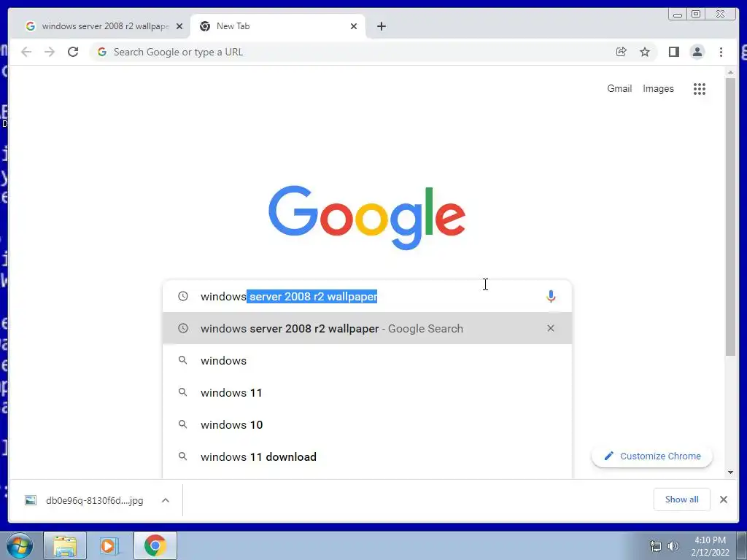Open the profile avatar menu
The image size is (747, 560).
click(697, 52)
